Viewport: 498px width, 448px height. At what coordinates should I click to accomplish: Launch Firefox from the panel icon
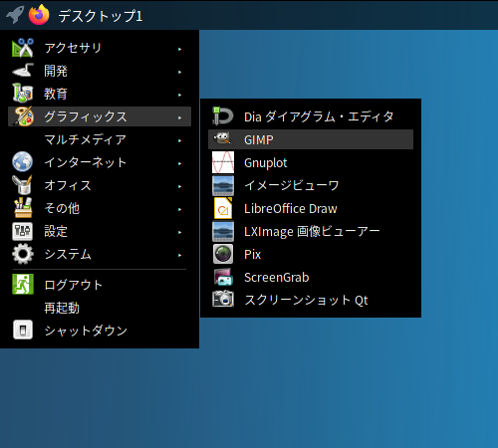click(39, 15)
